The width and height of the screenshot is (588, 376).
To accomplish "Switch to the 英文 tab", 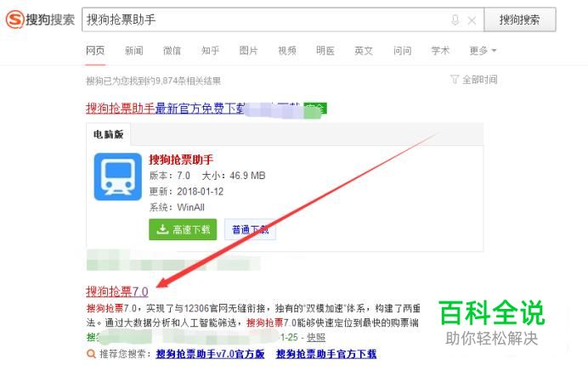I will 364,51.
